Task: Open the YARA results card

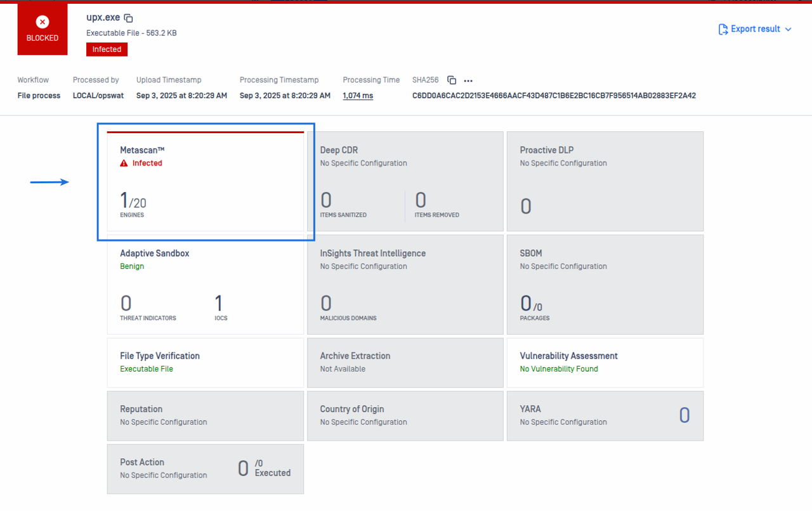Action: tap(605, 415)
